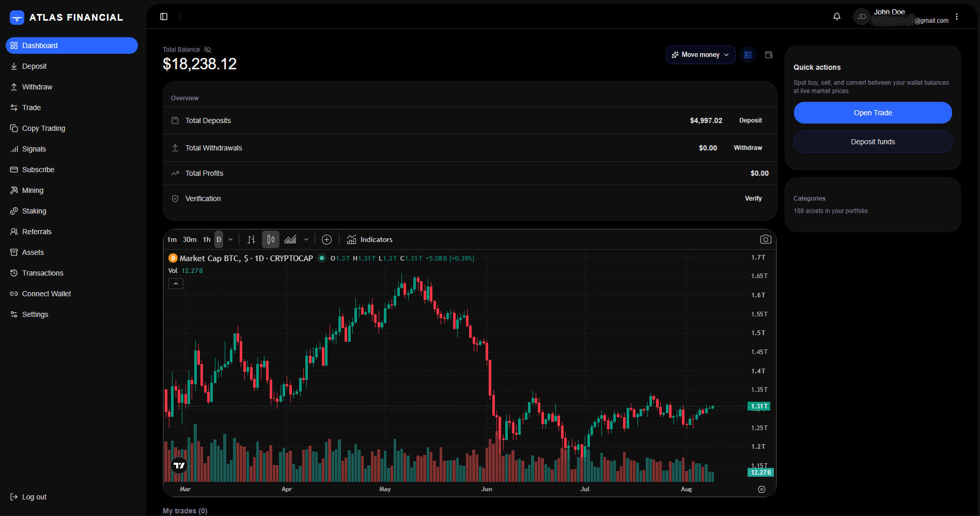Click the Market Cap BTC symbol title
This screenshot has height=516, width=980.
[246, 259]
